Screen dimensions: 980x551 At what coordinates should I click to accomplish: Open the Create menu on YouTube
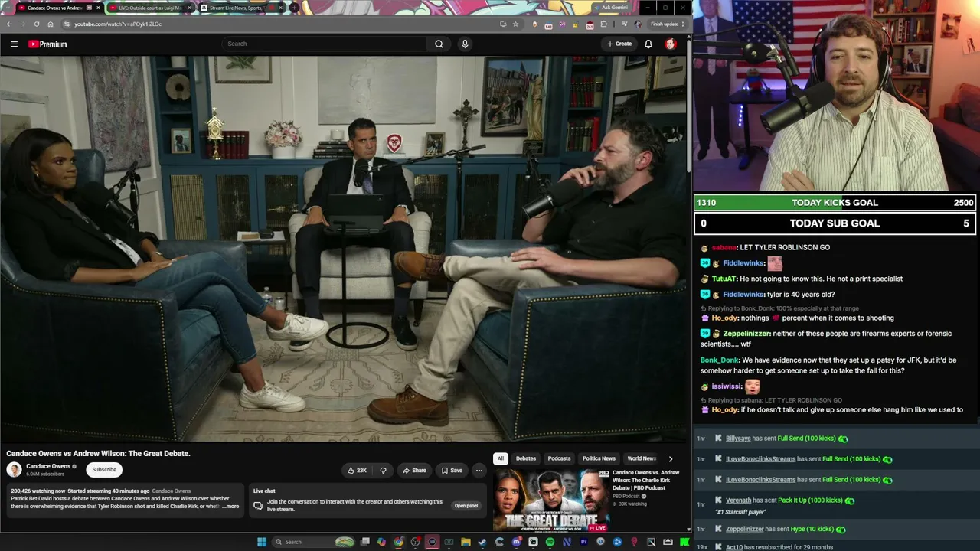[619, 44]
